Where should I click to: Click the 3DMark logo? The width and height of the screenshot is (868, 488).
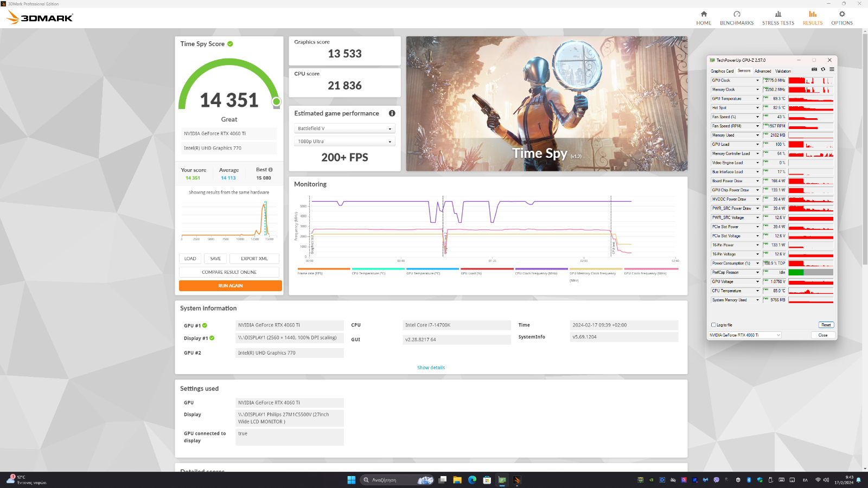[x=40, y=18]
